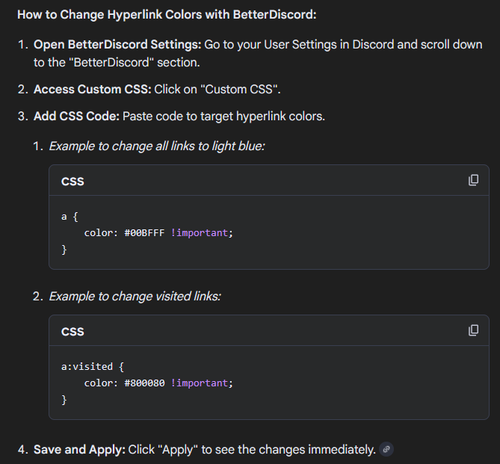The height and width of the screenshot is (464, 500).
Task: Click !important in the first code block
Action: pyautogui.click(x=201, y=233)
